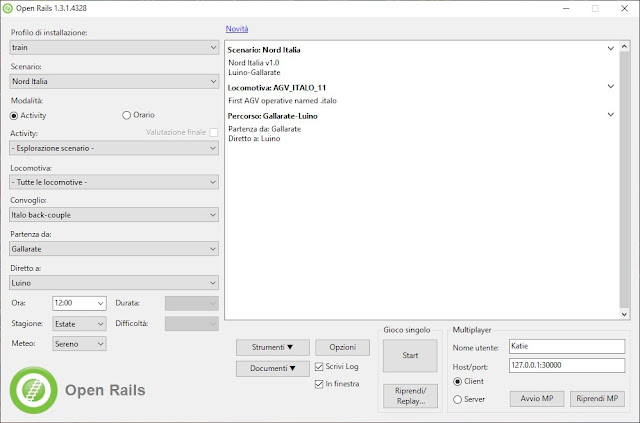Open the Profilo di installazione dropdown
The height and width of the screenshot is (423, 640).
[x=114, y=47]
